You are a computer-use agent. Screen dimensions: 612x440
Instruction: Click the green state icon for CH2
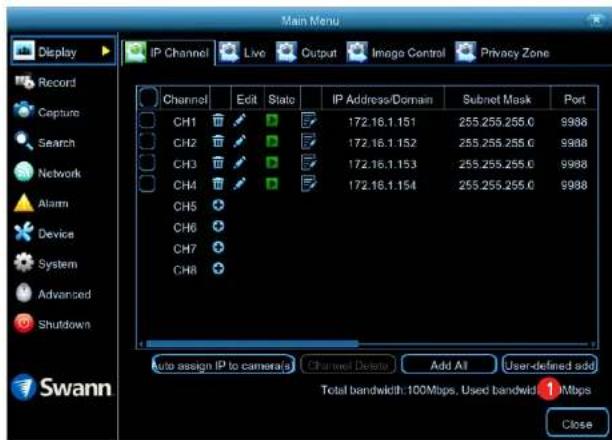(x=272, y=141)
